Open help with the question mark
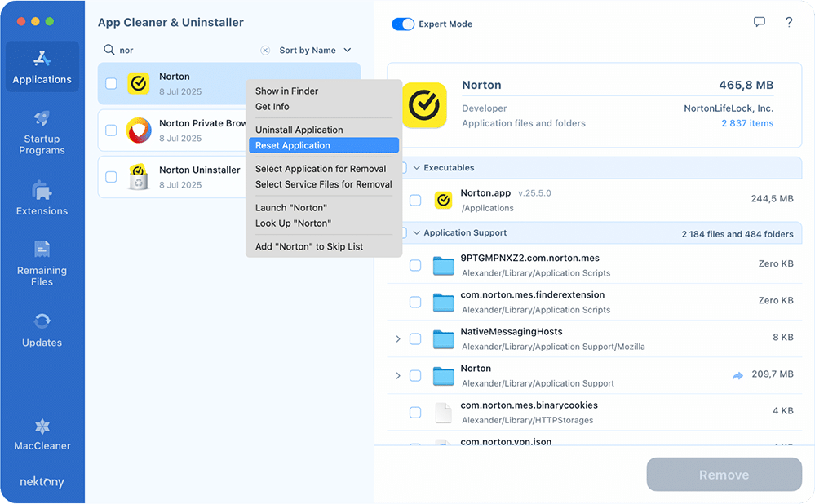815x504 pixels. [789, 22]
